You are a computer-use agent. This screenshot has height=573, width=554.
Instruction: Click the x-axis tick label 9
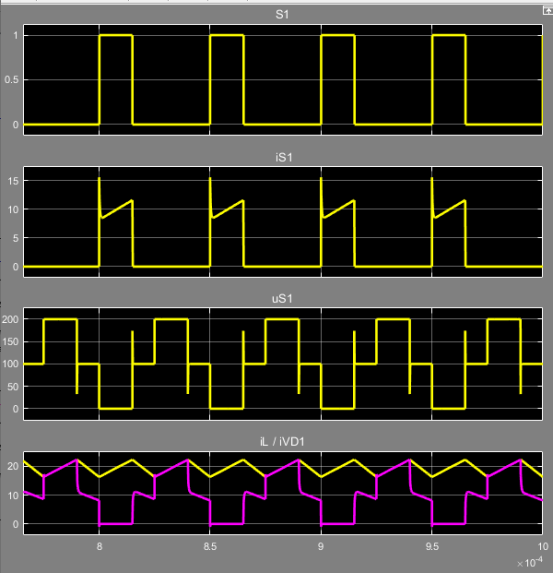point(320,547)
